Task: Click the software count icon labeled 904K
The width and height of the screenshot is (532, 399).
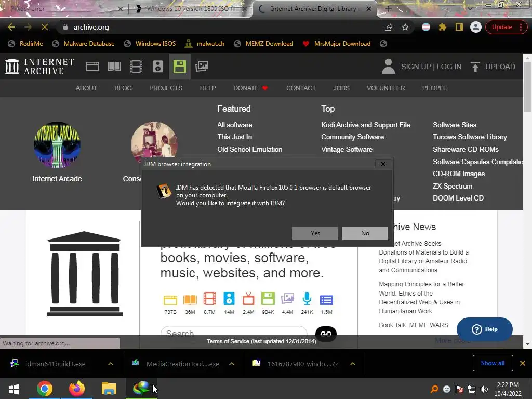Action: pos(268,299)
